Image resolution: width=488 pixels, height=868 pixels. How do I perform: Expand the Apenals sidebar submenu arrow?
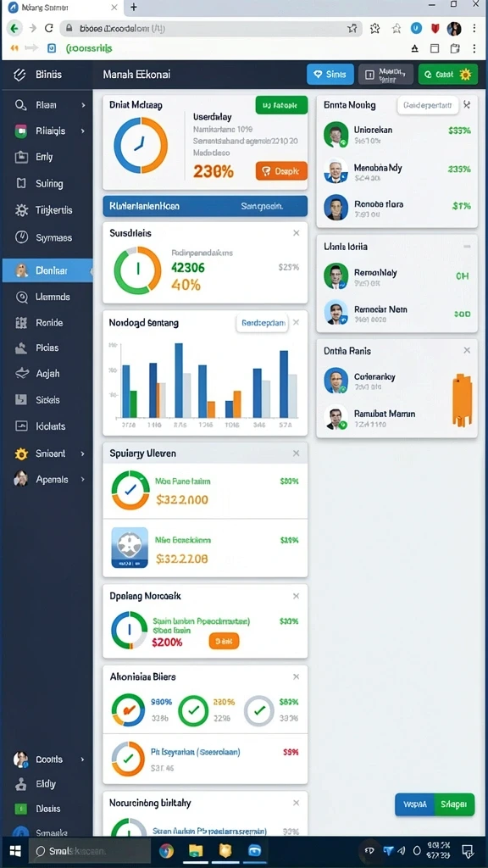point(83,480)
